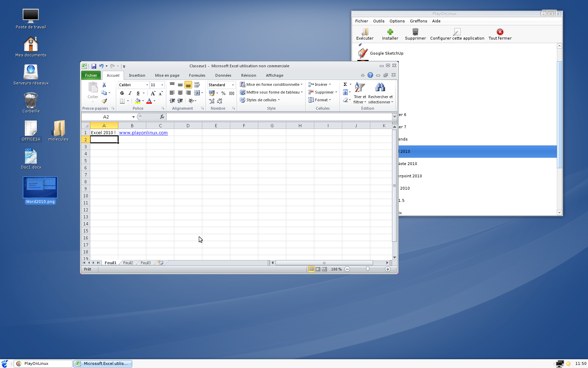Open the Mise en forme conditionnelle menu
Viewport: 588px width, 368px height.
[x=271, y=84]
